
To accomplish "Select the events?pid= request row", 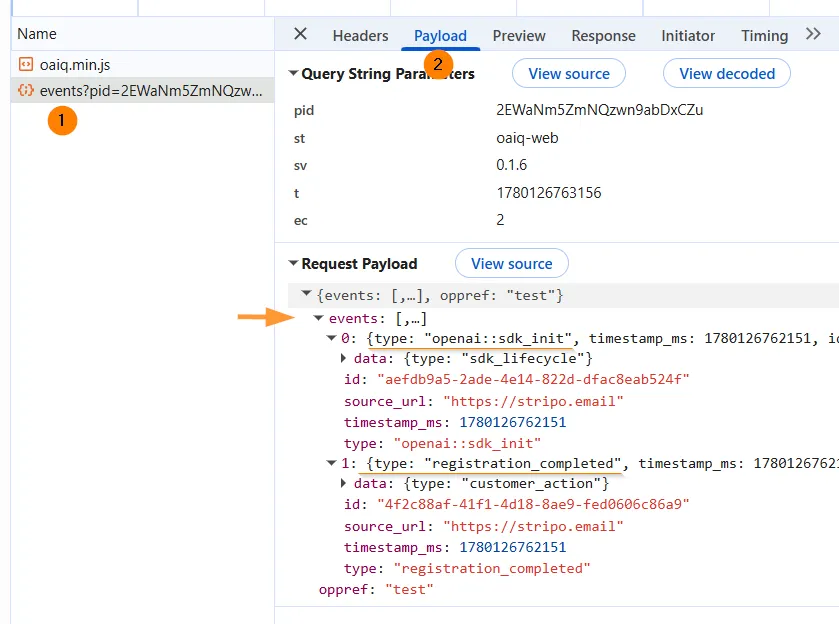I will 143,90.
